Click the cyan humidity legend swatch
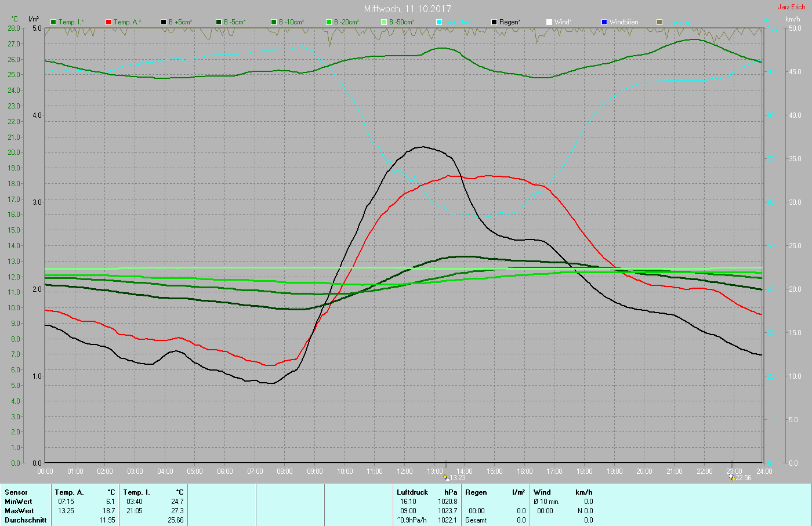 (439, 22)
